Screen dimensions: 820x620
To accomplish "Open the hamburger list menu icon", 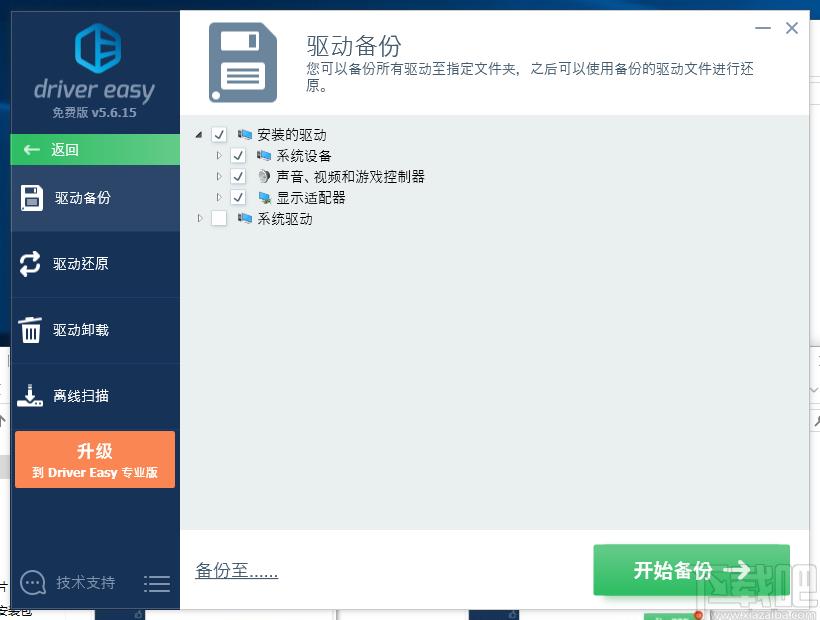I will 157,584.
